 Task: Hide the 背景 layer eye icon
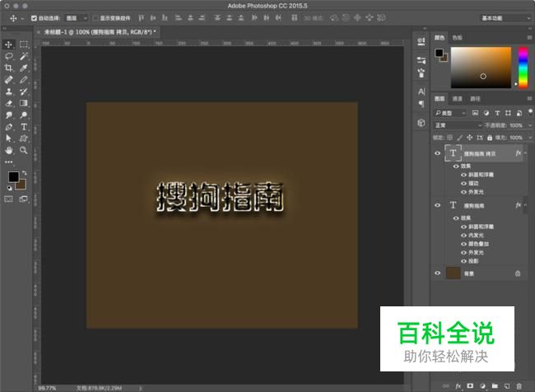(x=437, y=273)
